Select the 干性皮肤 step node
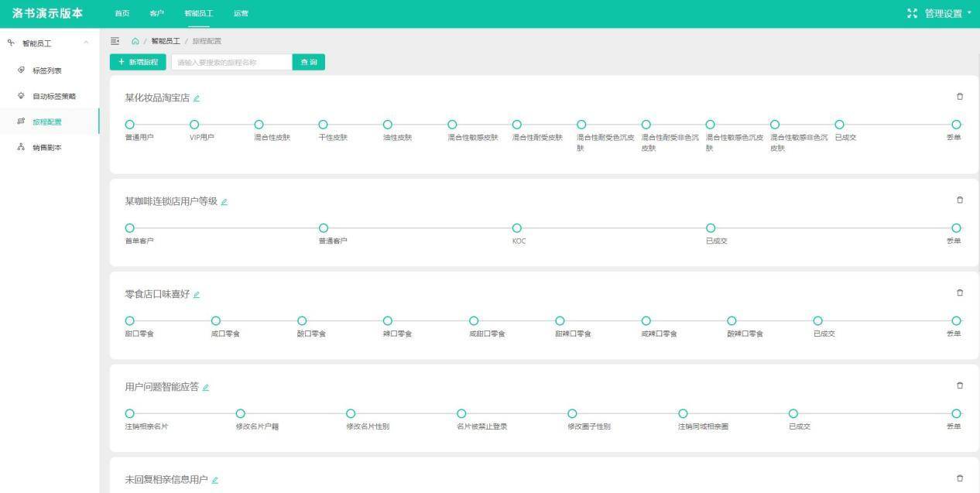 (324, 125)
